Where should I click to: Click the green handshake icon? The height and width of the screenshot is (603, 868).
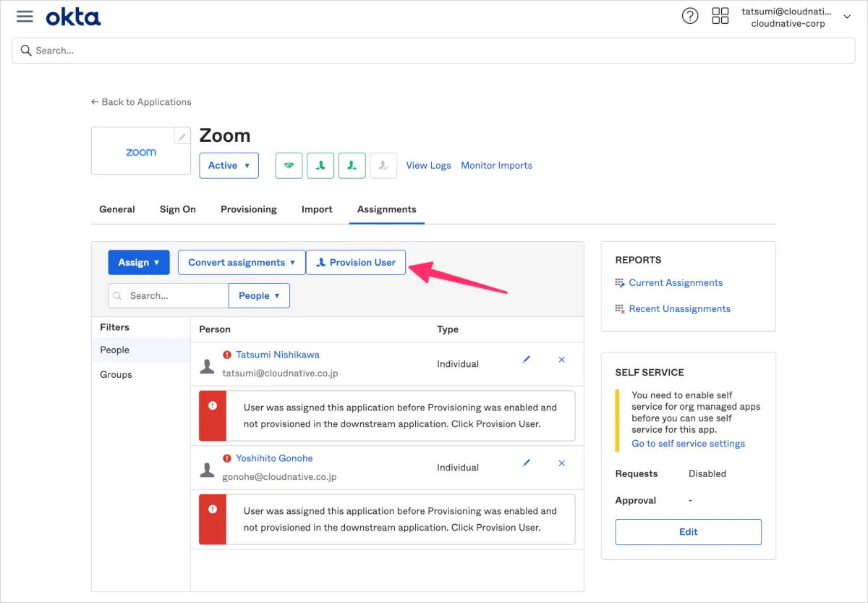(x=289, y=166)
